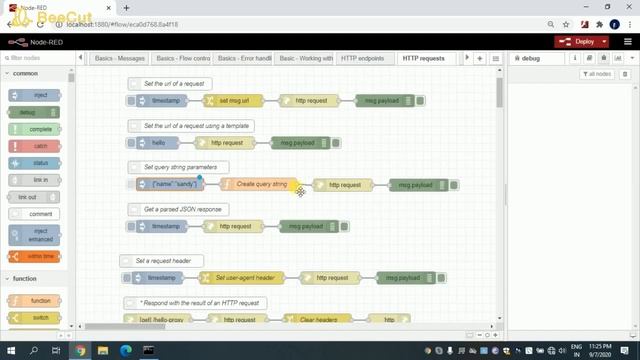The width and height of the screenshot is (640, 360).
Task: Pick the switch node in the palette
Action: coord(34,318)
